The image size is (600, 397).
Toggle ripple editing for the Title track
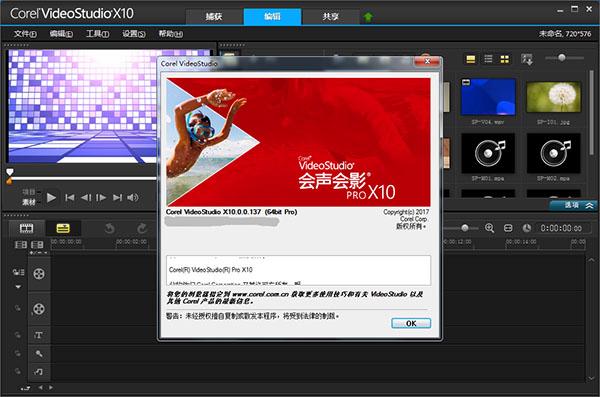point(18,335)
